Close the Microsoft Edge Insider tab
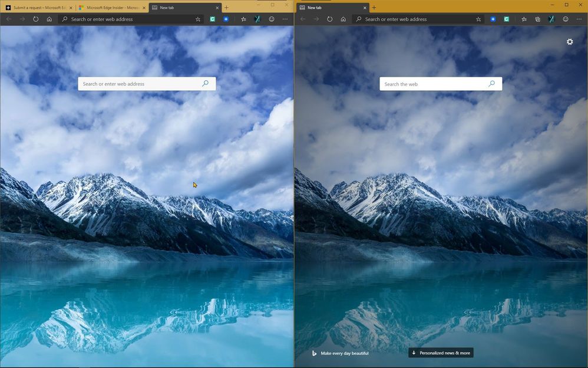Screen dimensions: 588x368 144,8
